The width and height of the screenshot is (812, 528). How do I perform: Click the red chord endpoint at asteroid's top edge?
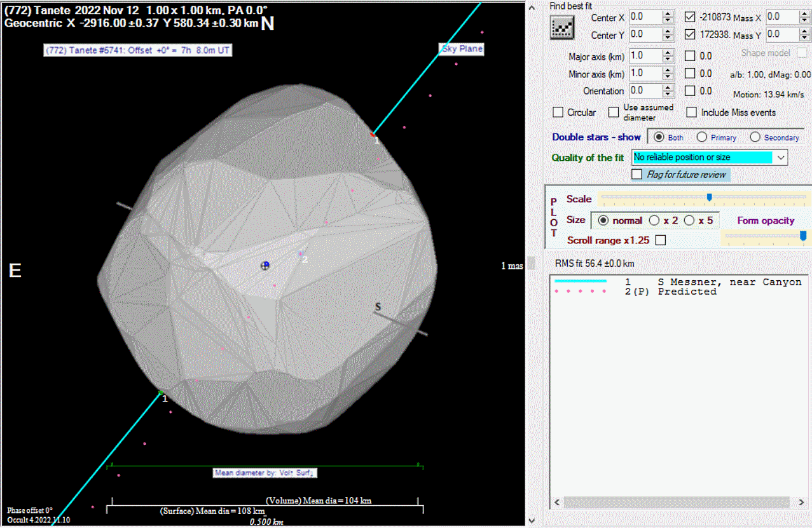click(373, 135)
